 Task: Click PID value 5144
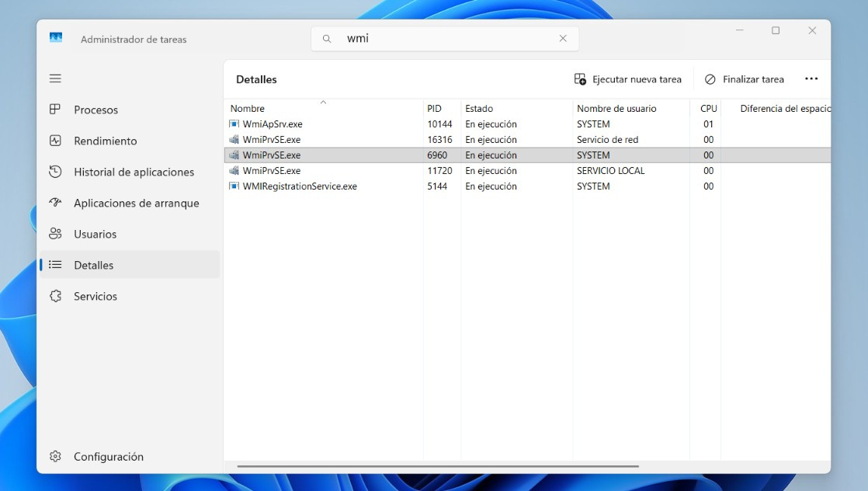(437, 186)
